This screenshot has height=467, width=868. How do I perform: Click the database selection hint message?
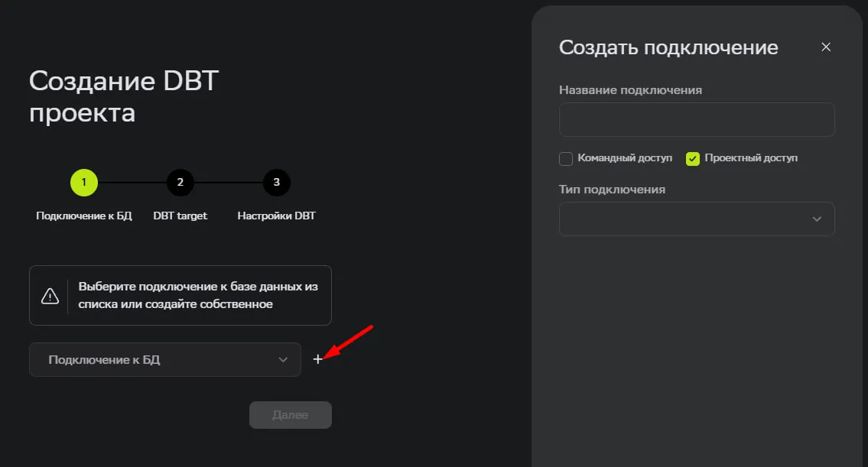point(198,296)
